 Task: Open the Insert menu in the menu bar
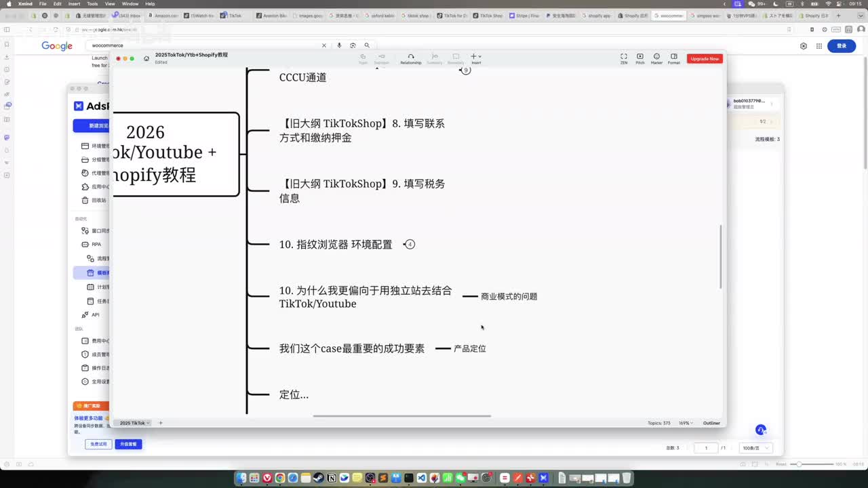click(74, 3)
